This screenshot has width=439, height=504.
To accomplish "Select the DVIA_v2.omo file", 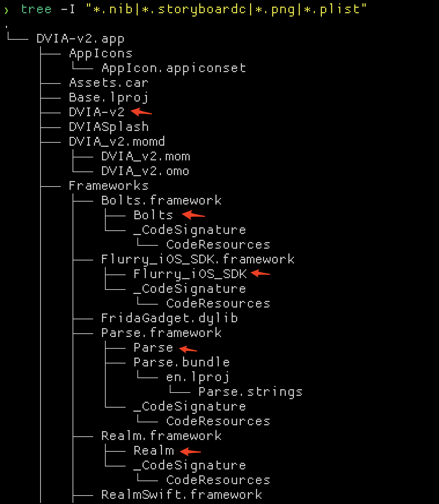I will [145, 171].
